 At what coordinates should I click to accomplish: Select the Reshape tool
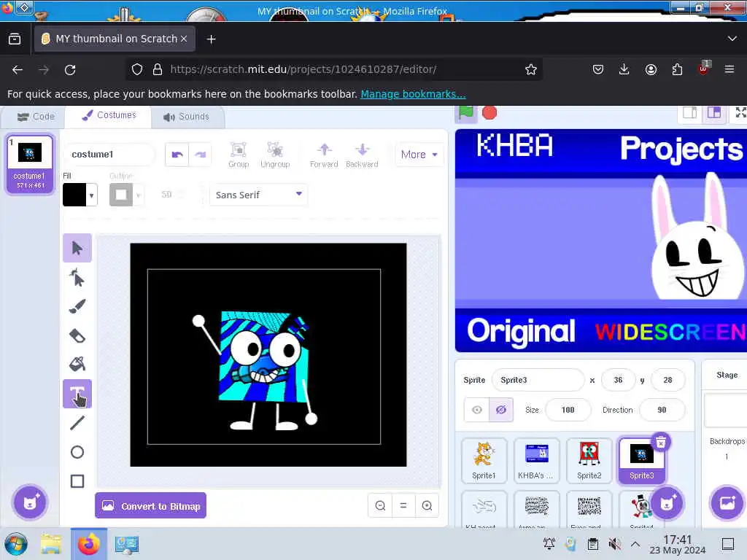(77, 278)
